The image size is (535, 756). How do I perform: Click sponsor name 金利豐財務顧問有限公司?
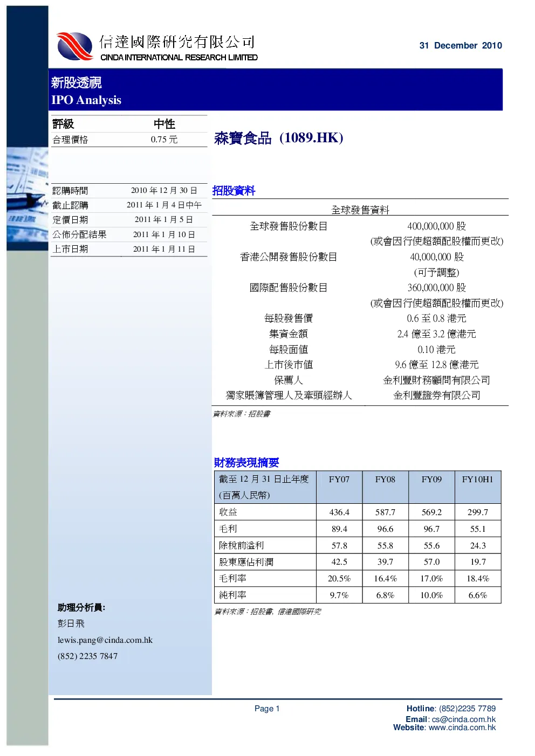click(x=437, y=380)
